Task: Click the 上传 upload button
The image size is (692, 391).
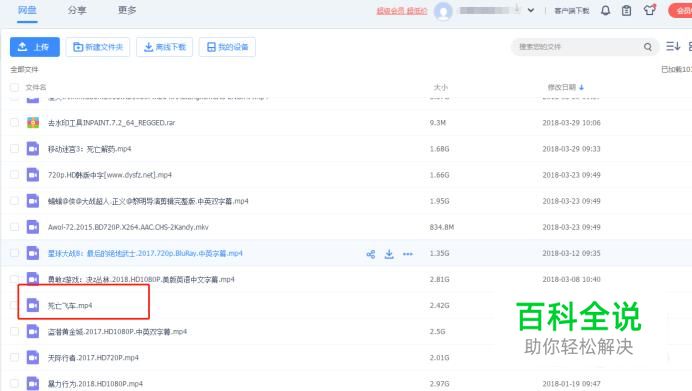Action: click(x=35, y=47)
